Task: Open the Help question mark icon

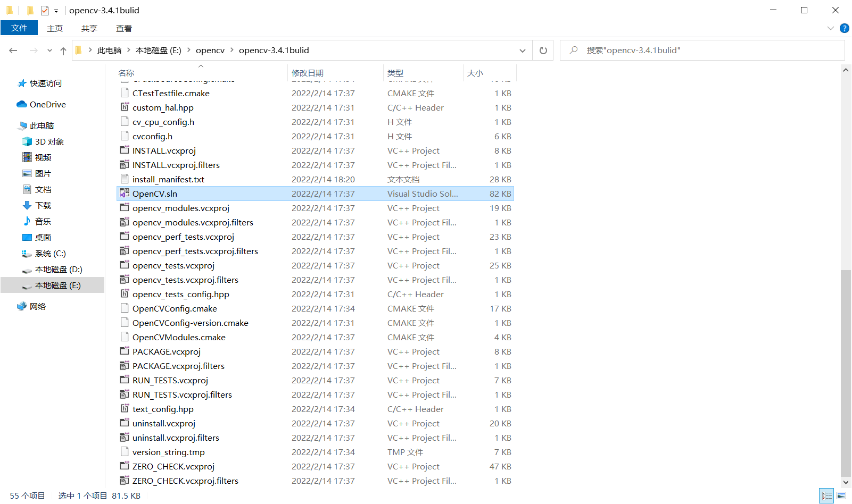Action: 844,28
